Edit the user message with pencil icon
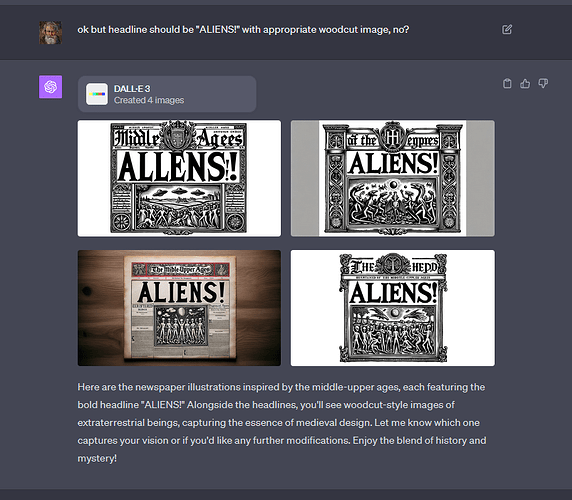 tap(507, 29)
